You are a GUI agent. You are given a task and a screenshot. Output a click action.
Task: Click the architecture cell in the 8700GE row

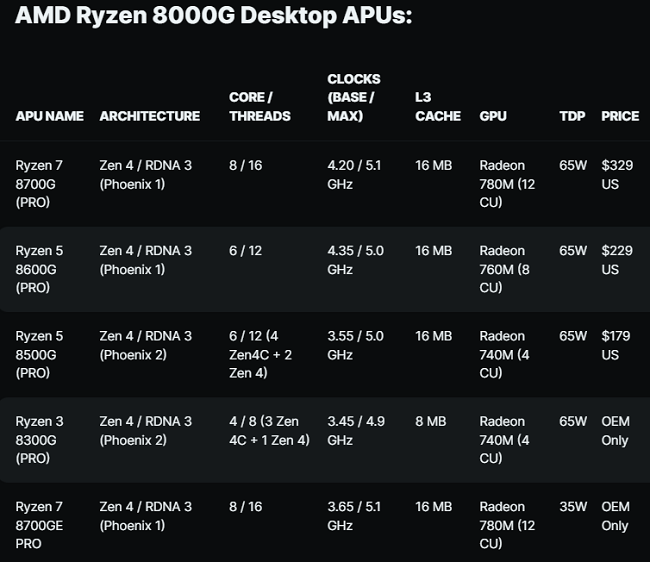146,516
